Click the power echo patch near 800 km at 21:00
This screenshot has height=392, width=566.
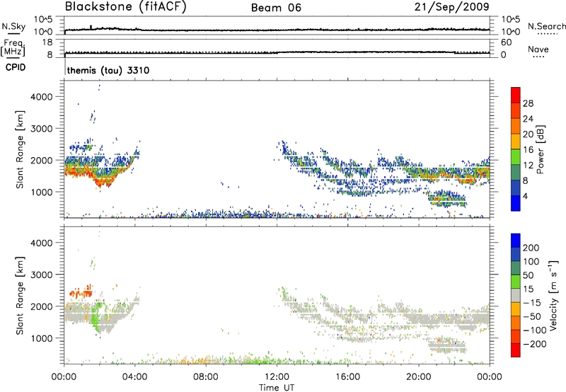click(x=447, y=199)
